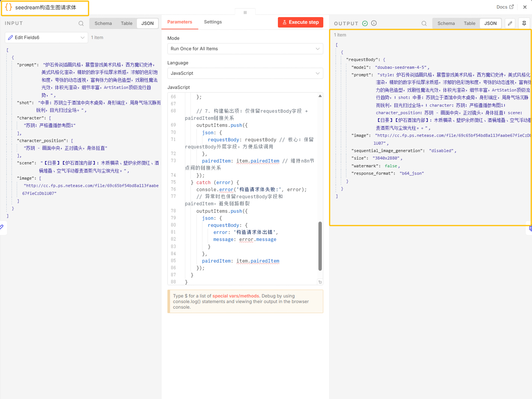532x399 pixels.
Task: Click the pencil edit output icon
Action: click(x=510, y=23)
